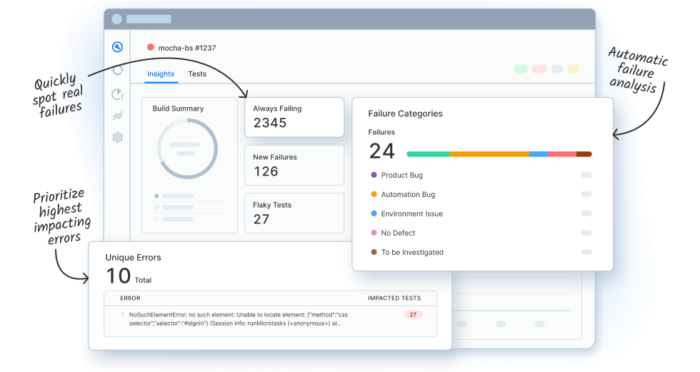The width and height of the screenshot is (700, 372).
Task: Open the Flaky Tests 27 card
Action: tap(294, 213)
